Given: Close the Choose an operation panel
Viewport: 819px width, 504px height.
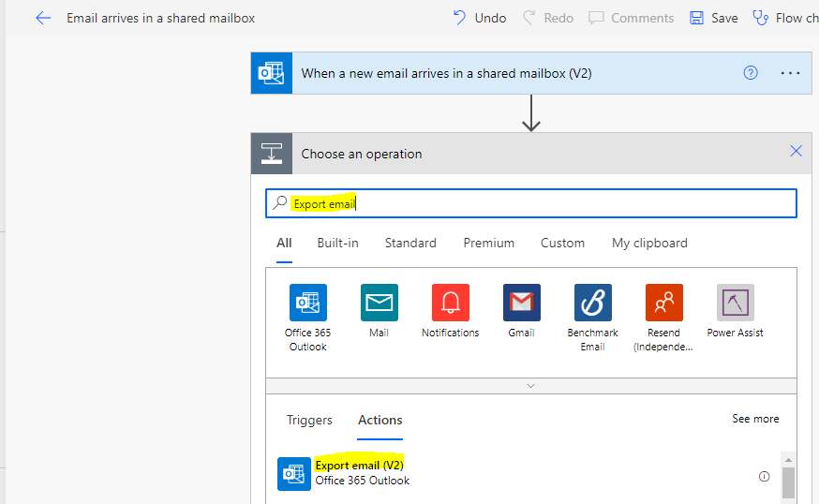Looking at the screenshot, I should [796, 152].
